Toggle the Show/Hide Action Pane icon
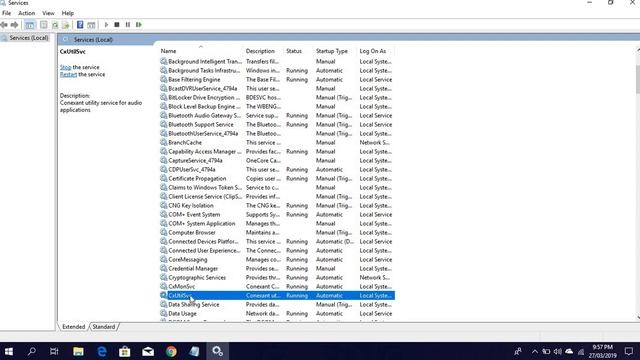 [x=91, y=25]
